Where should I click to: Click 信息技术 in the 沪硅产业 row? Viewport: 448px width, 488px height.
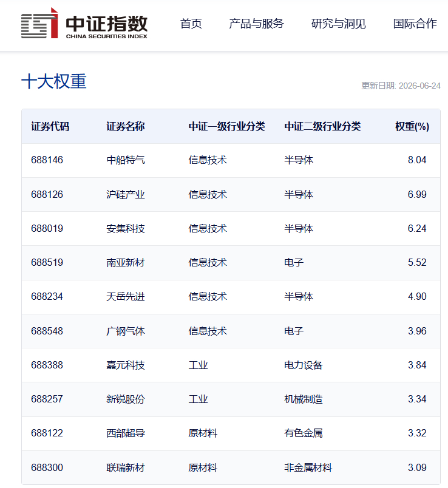coord(208,194)
